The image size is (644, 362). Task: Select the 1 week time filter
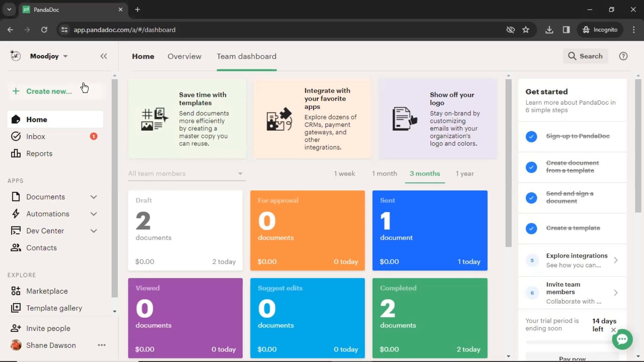pos(345,173)
